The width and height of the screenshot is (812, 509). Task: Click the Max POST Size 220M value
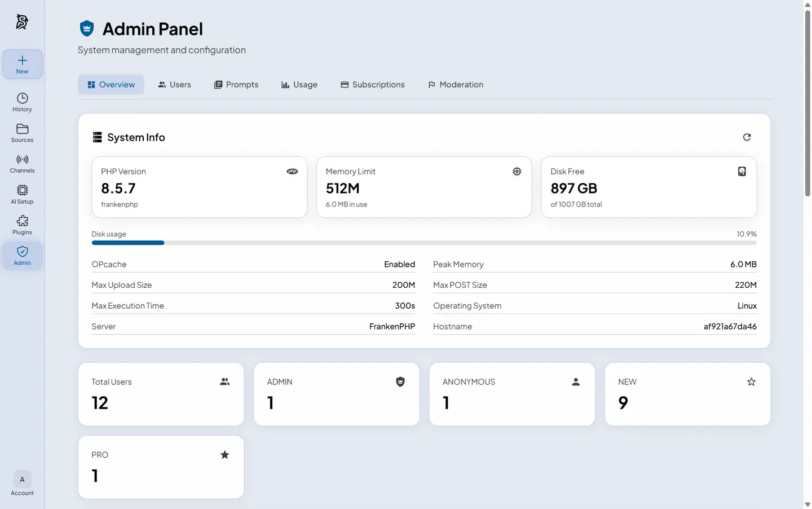pos(745,286)
